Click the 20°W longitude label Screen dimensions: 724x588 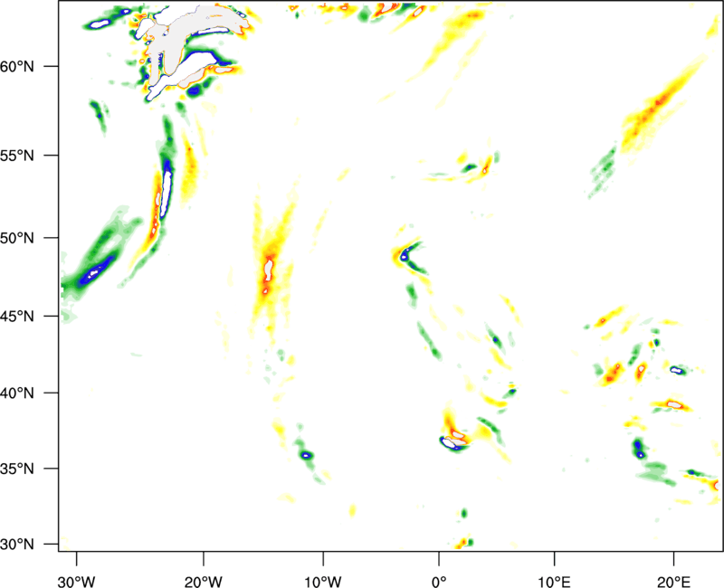[x=204, y=582]
